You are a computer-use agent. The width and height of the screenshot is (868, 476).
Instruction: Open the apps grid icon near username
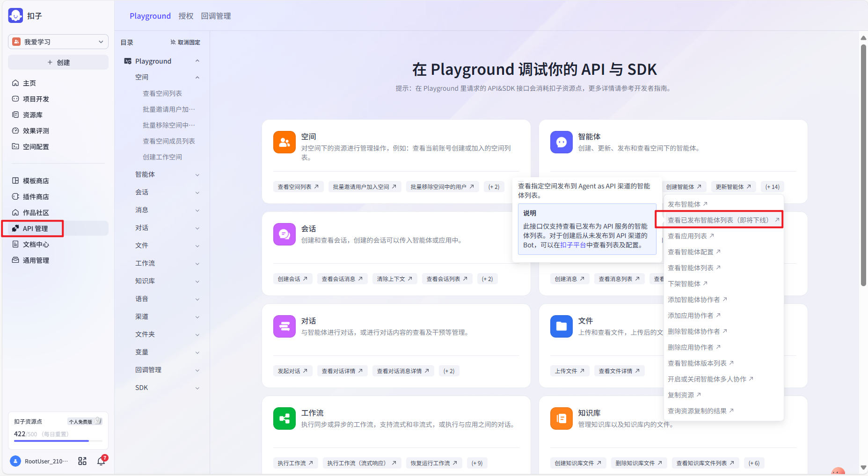[82, 461]
